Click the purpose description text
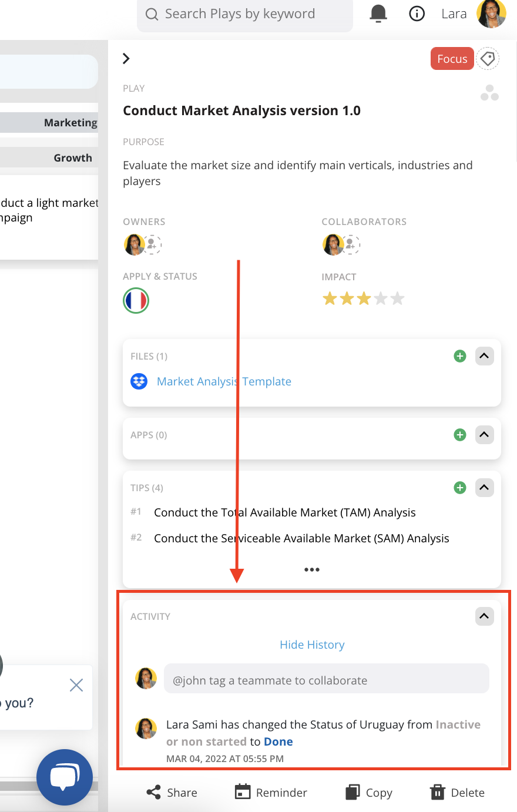This screenshot has height=812, width=517. 298,173
